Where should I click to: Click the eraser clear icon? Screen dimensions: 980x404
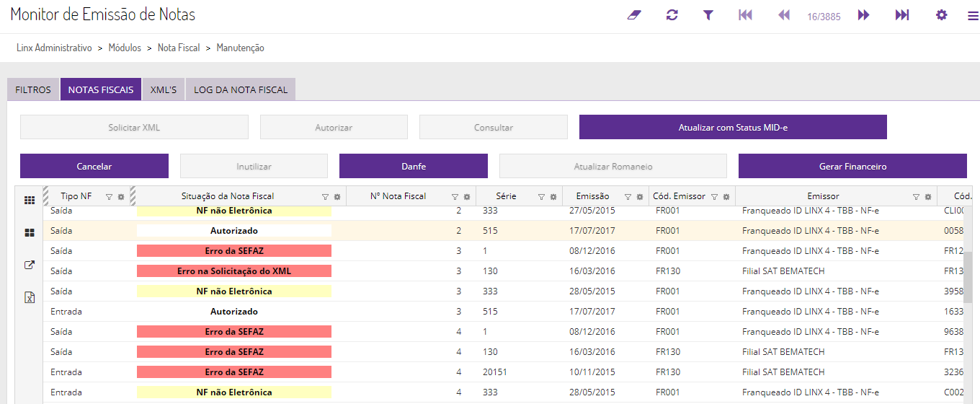pos(634,15)
